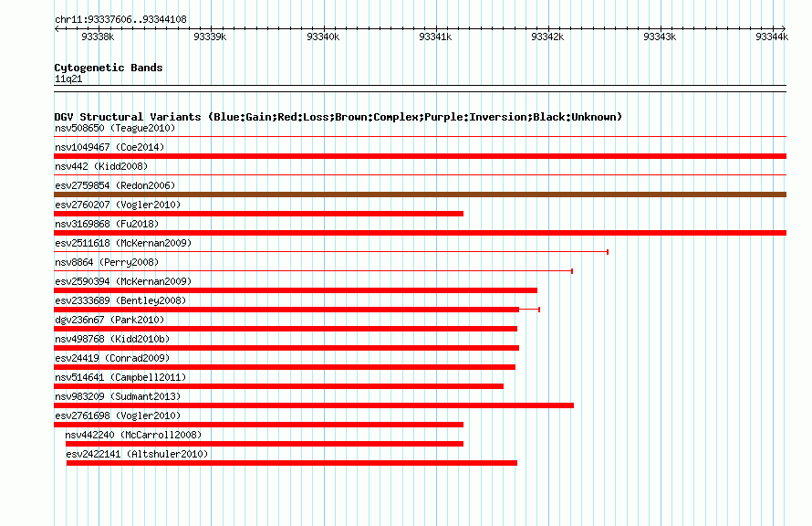The height and width of the screenshot is (526, 812).
Task: Click the 93341k ruler tick label
Action: point(435,37)
